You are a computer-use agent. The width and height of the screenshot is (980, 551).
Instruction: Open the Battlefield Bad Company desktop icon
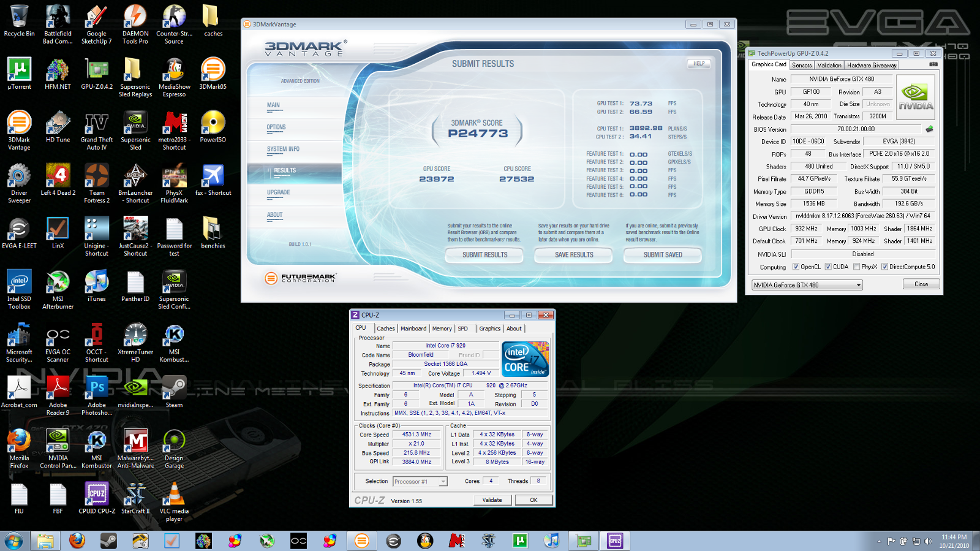[58, 25]
